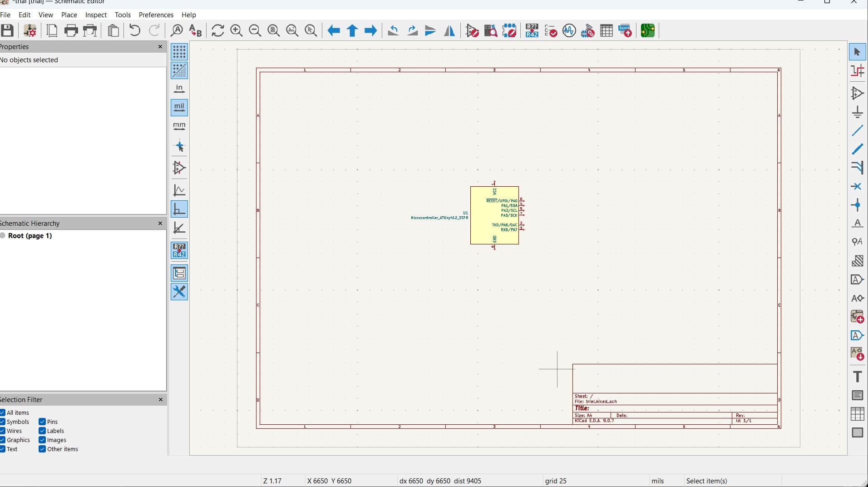Zoom out of the canvas
Image resolution: width=868 pixels, height=487 pixels.
pyautogui.click(x=255, y=30)
